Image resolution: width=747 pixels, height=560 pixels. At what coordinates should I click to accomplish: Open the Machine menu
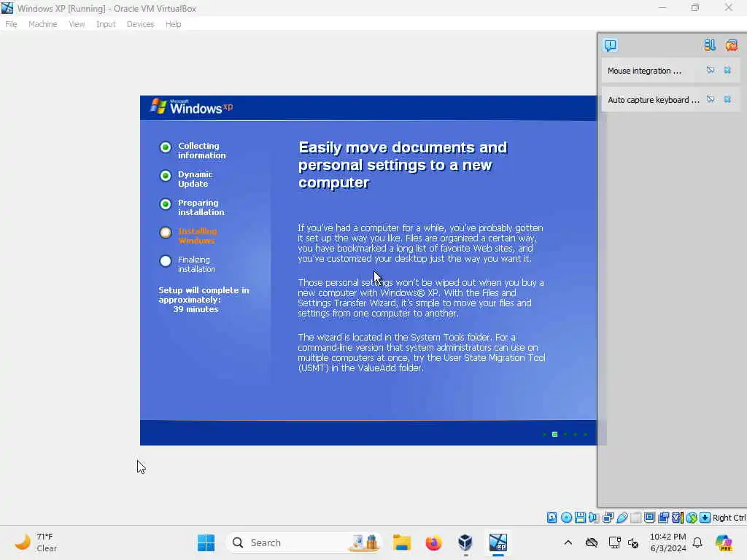click(x=42, y=24)
